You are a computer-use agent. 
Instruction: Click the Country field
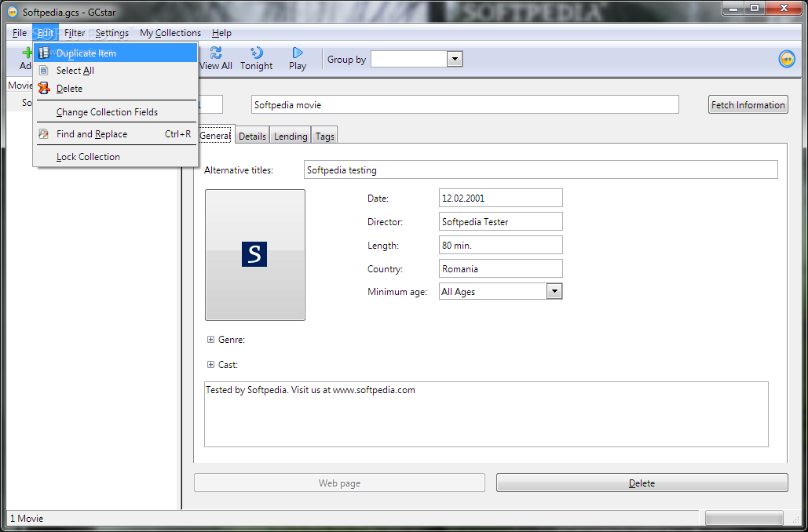pos(501,268)
